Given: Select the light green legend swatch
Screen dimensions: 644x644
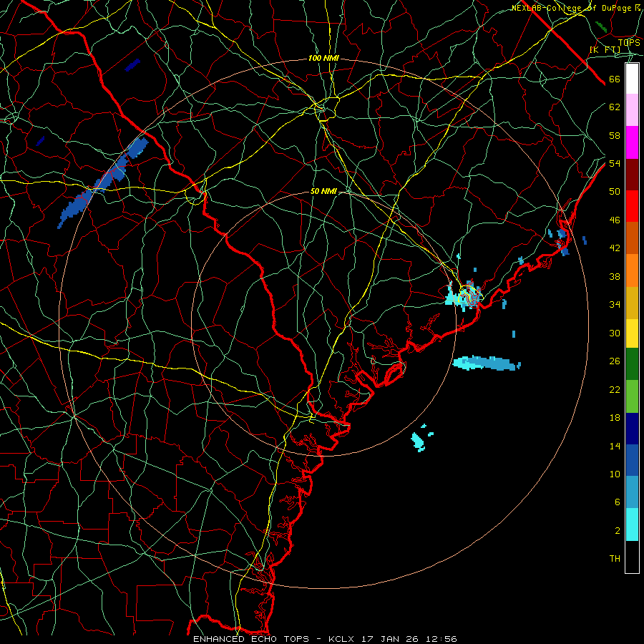Looking at the screenshot, I should [x=632, y=396].
